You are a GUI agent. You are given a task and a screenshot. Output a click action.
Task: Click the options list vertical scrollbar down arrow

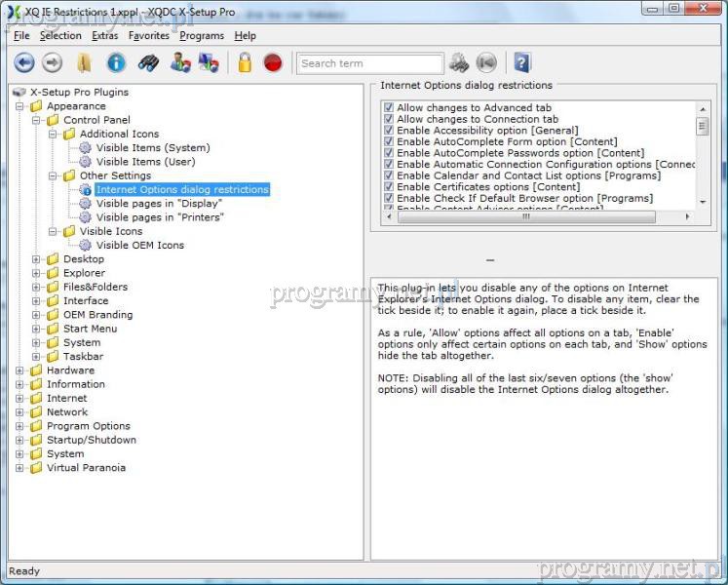click(703, 202)
